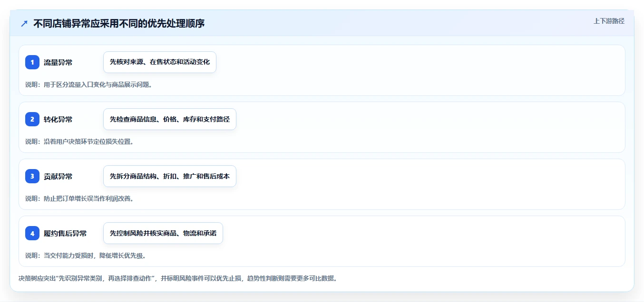The image size is (644, 302).
Task: Click the number 1 badge for 流量异常
Action: click(x=32, y=62)
